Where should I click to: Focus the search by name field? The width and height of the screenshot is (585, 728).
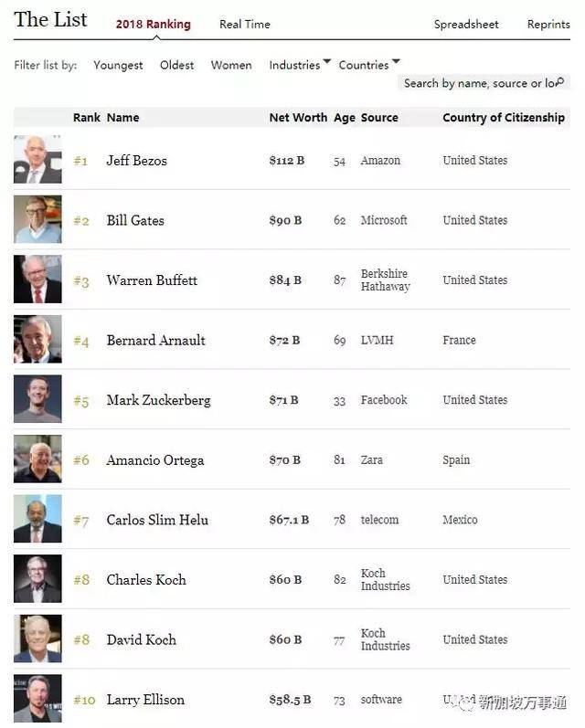(477, 83)
